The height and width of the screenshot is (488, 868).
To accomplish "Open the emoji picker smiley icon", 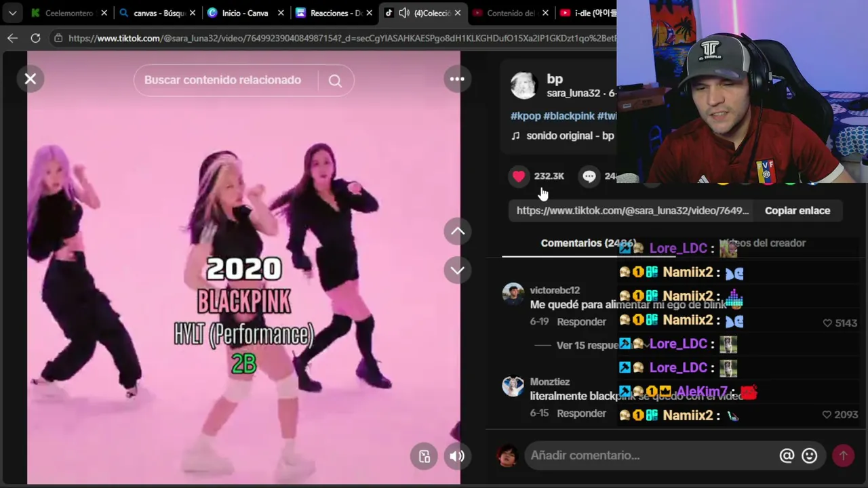I will coord(810,455).
